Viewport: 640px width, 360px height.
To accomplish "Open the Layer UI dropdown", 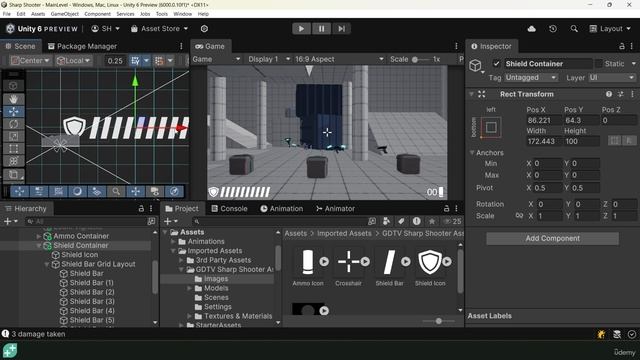I will [x=611, y=78].
